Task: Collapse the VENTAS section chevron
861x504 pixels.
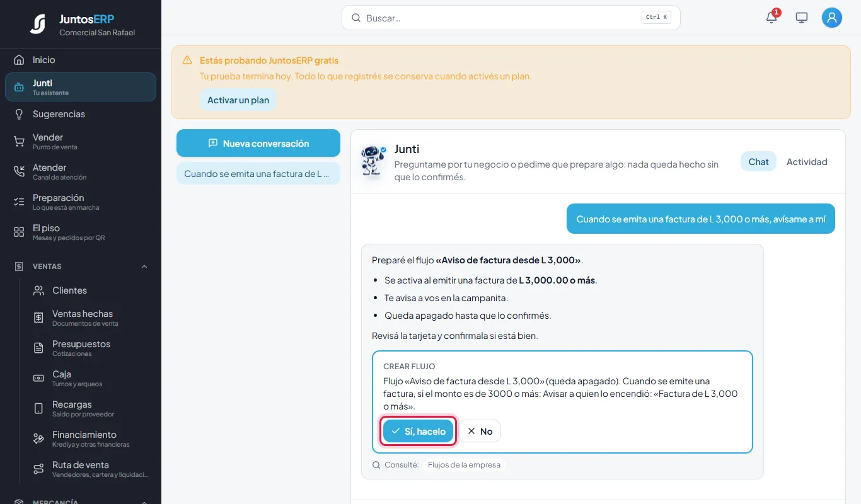Action: point(144,266)
